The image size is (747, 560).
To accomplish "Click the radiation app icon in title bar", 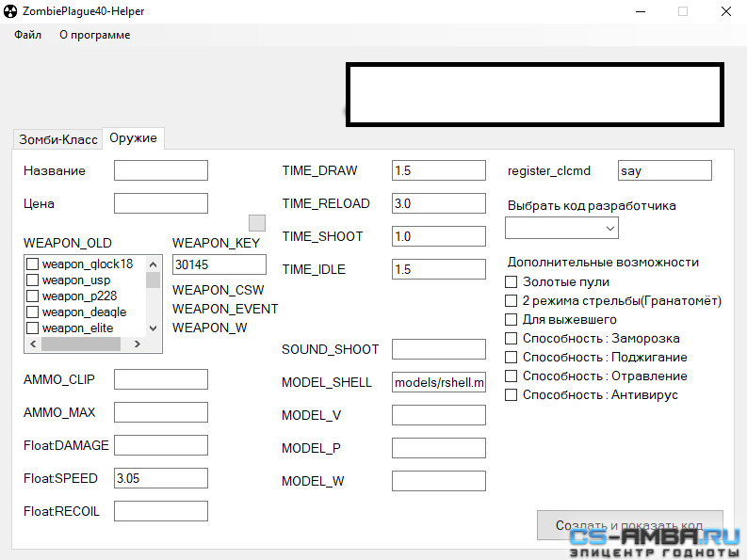I will pyautogui.click(x=11, y=11).
